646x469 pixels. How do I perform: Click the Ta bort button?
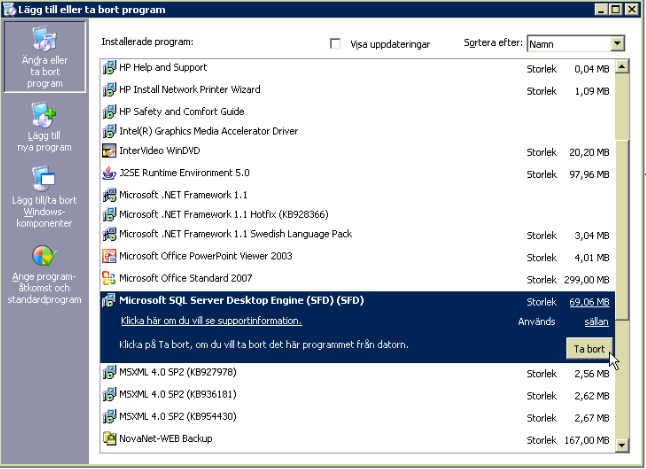click(x=589, y=349)
